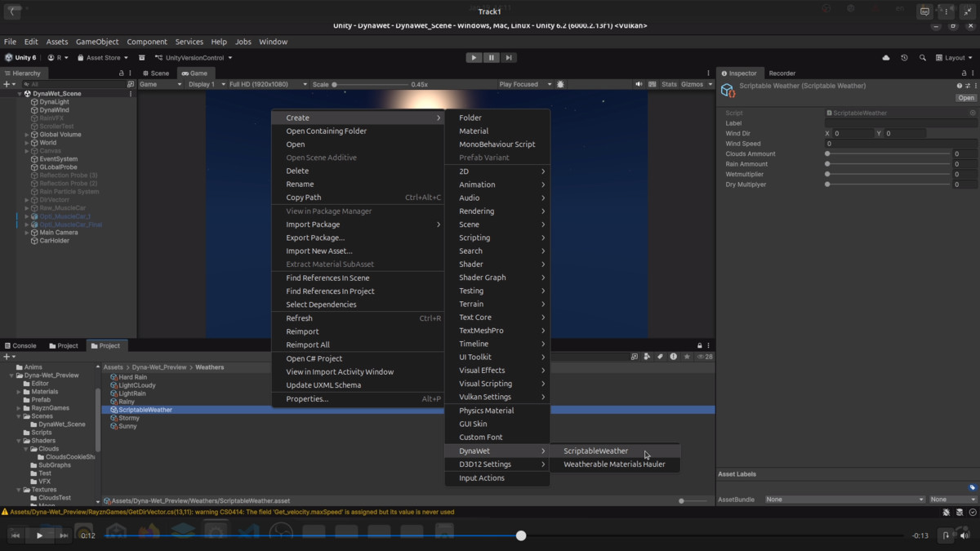Adjust the Rain Ammount slider
980x551 pixels.
coord(888,164)
